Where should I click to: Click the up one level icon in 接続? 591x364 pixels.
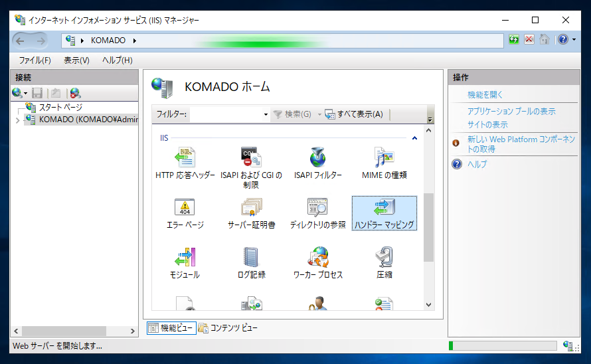click(56, 93)
